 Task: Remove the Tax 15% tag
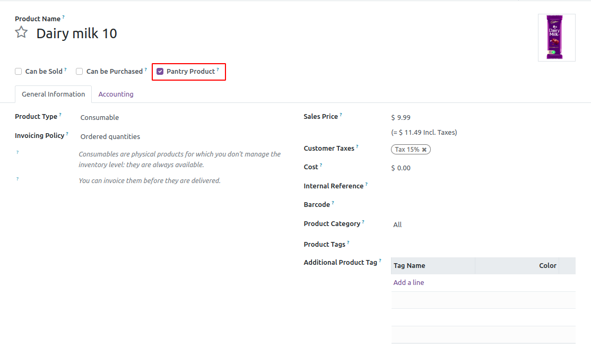click(424, 150)
